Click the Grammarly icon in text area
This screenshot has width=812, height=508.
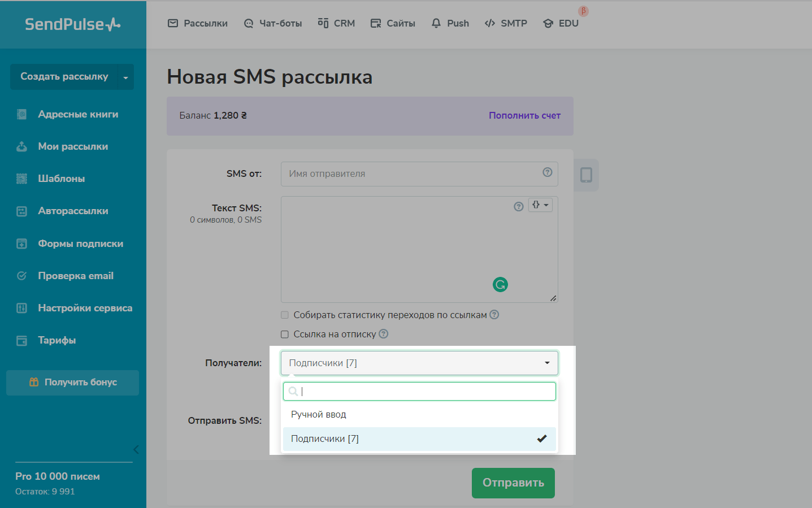pos(500,284)
